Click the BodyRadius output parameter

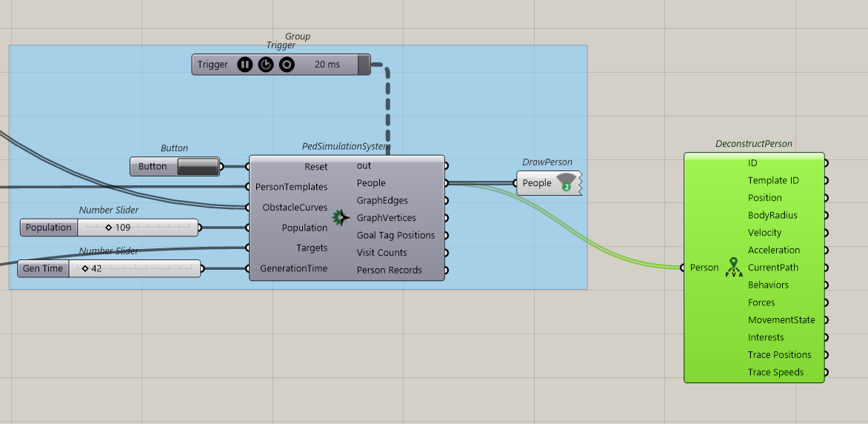tap(772, 215)
